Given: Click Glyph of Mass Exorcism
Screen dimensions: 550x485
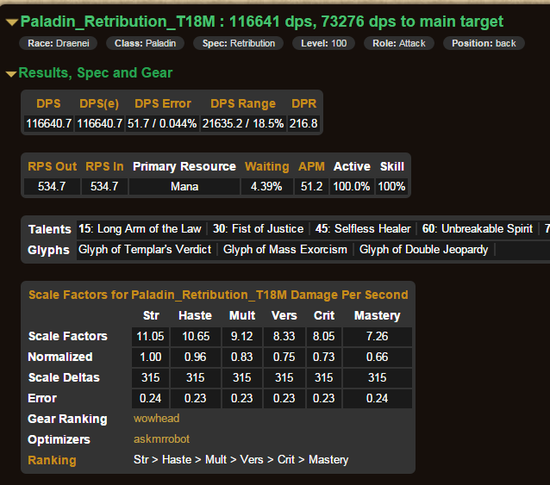Looking at the screenshot, I should [285, 250].
